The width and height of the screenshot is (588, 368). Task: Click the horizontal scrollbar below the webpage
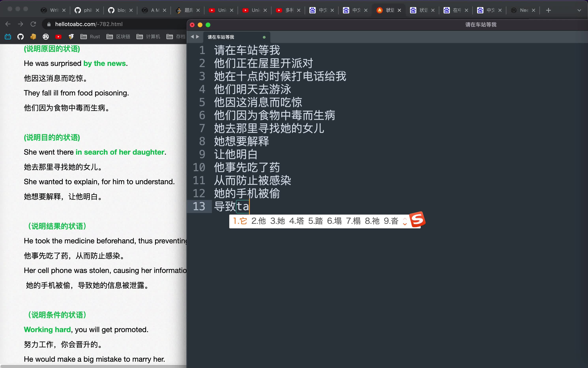coord(93,366)
